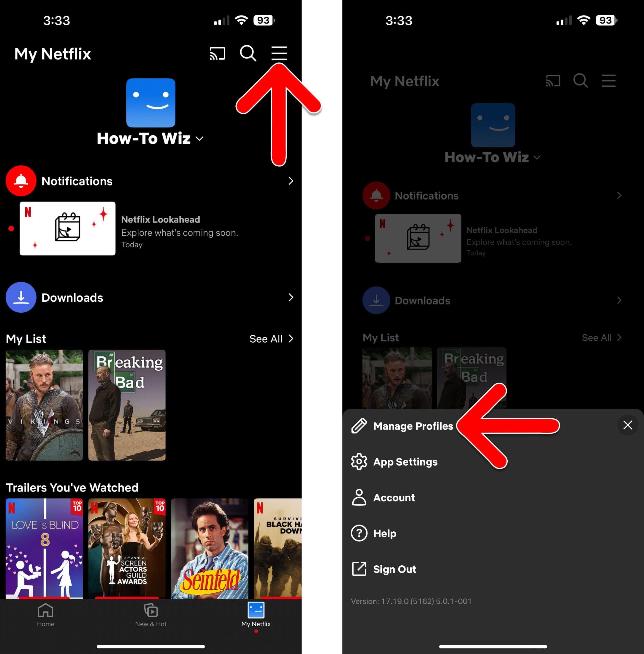Screen dimensions: 644x654
Task: Tap the gear icon beside App Settings
Action: [359, 461]
